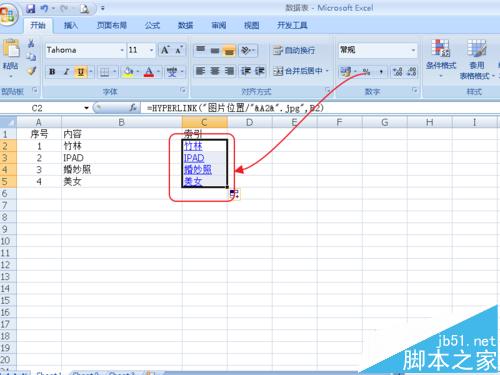Click Merge and Center button
Viewport: 500px width, 375px height.
pos(298,71)
